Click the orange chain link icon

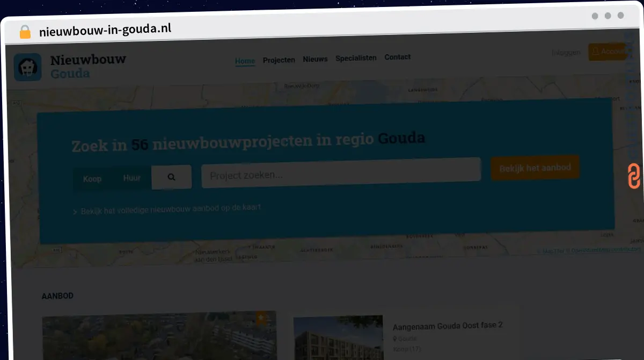[x=634, y=176]
